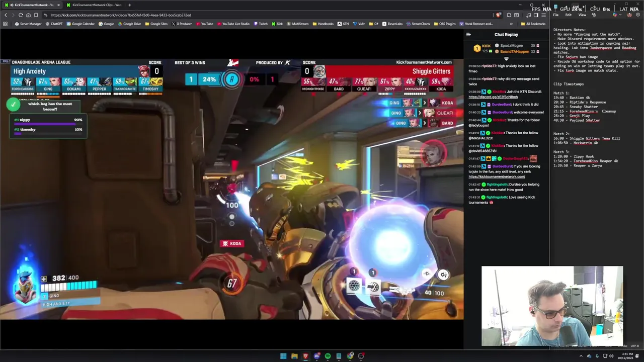Open the media control music note icon
The image size is (644, 362).
click(528, 15)
